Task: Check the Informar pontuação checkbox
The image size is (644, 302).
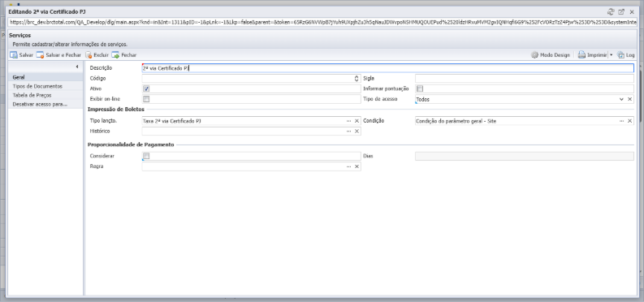Action: [420, 88]
